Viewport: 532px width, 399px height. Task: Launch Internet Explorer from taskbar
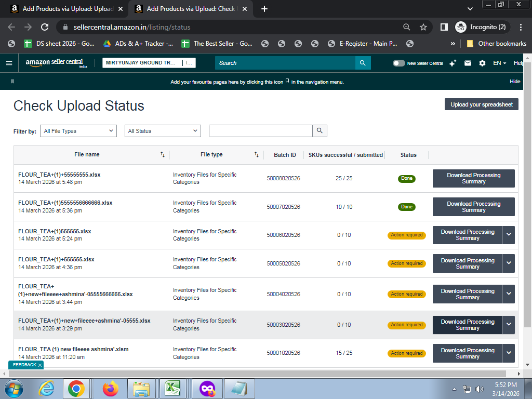point(46,389)
